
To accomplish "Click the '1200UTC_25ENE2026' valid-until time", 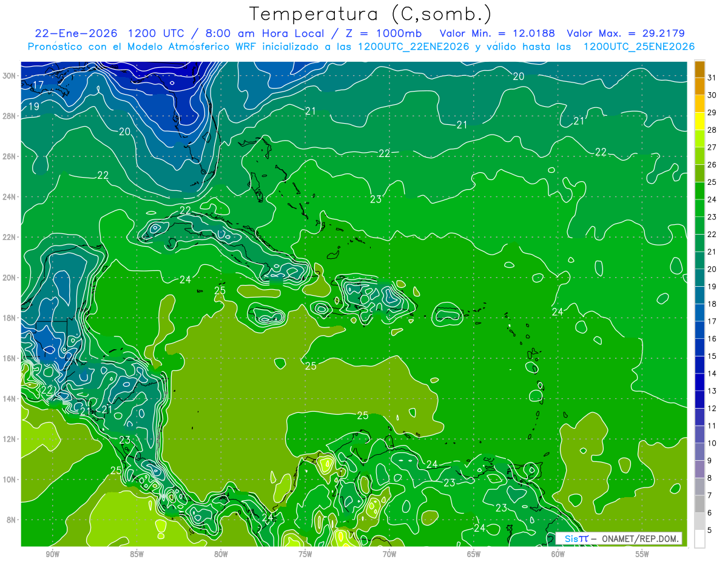I will click(x=639, y=47).
